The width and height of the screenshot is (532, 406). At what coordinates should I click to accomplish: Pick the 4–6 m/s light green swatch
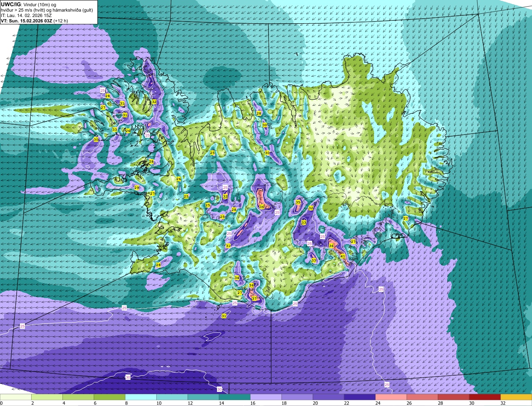click(78, 397)
